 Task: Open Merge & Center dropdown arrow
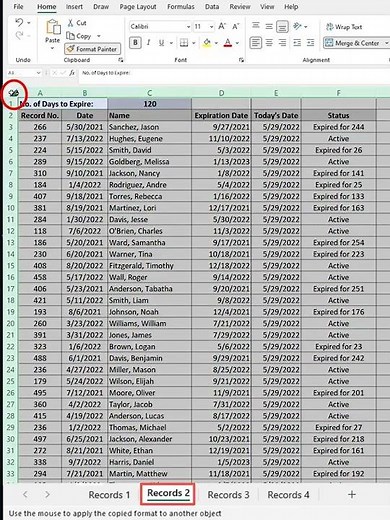pyautogui.click(x=386, y=43)
